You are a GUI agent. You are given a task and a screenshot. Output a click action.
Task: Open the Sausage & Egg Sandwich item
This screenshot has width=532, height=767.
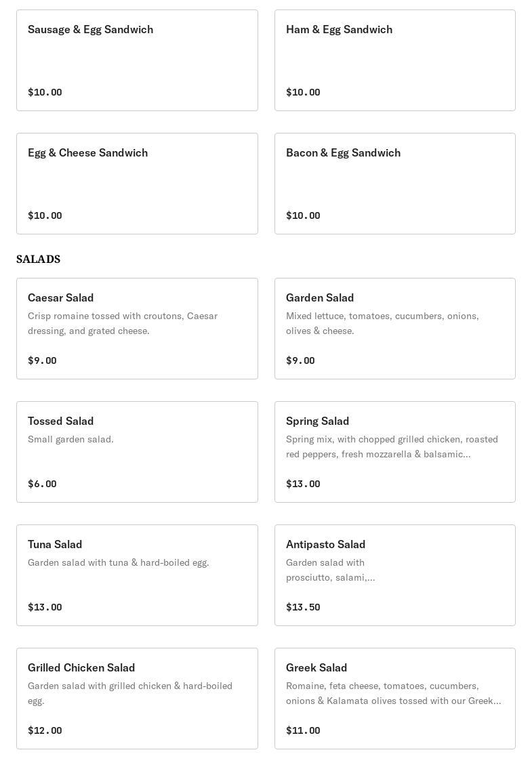[137, 60]
